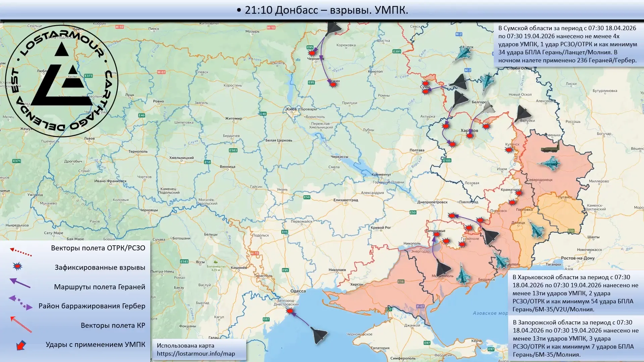Viewport: 644px width, 362px height.
Task: Click the explosion marker at Kupyansk
Action: tap(509, 149)
